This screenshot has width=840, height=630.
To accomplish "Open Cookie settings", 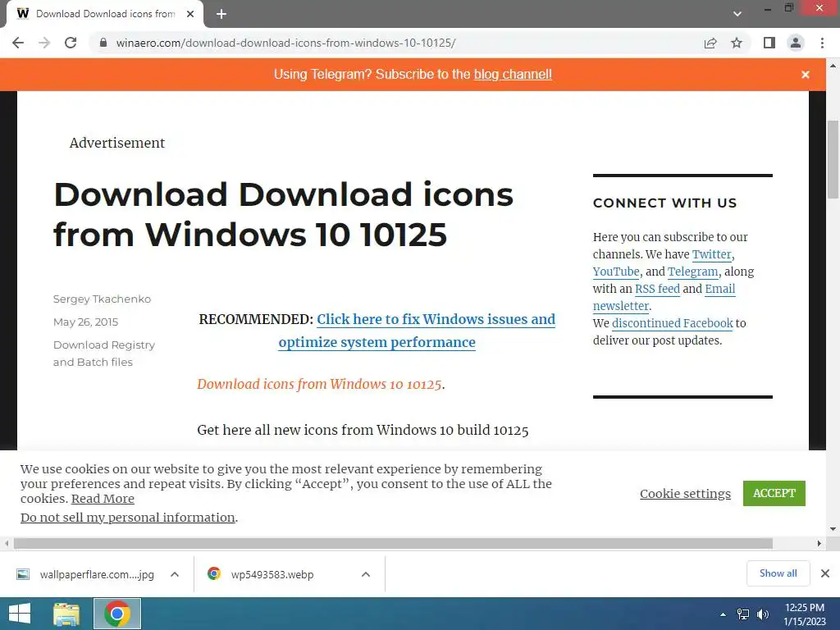I will pyautogui.click(x=685, y=493).
